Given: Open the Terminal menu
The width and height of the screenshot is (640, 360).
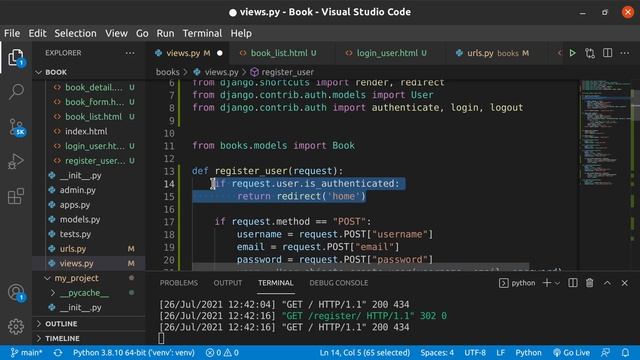Looking at the screenshot, I should (x=202, y=33).
